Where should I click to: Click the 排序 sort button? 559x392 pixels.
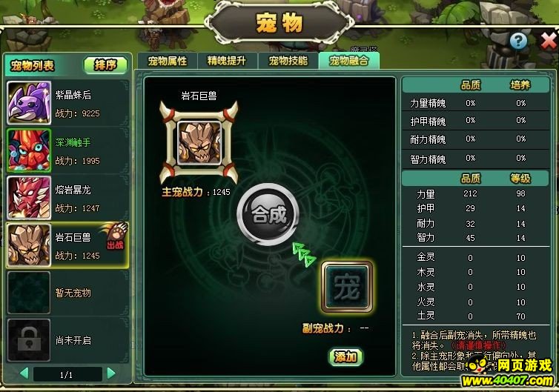(x=105, y=65)
